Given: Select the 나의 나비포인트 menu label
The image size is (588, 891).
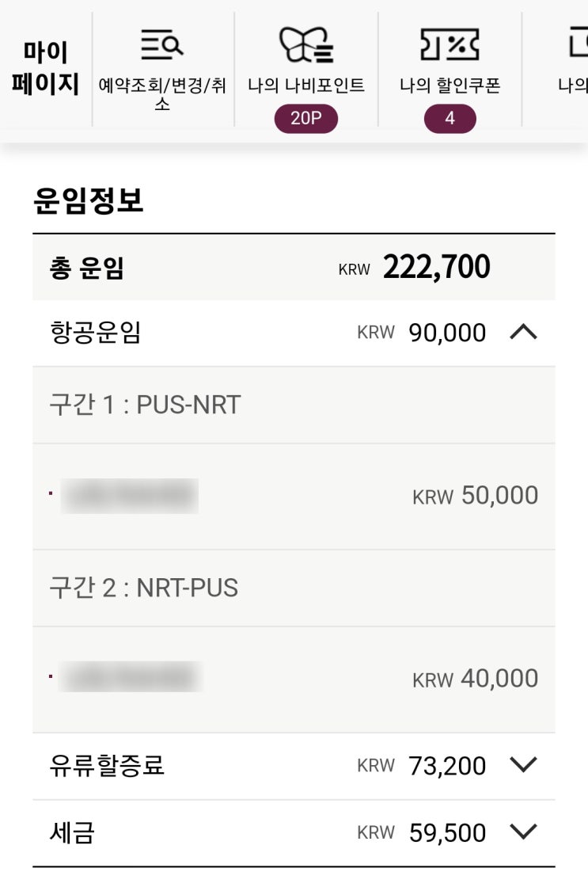Looking at the screenshot, I should (x=306, y=86).
